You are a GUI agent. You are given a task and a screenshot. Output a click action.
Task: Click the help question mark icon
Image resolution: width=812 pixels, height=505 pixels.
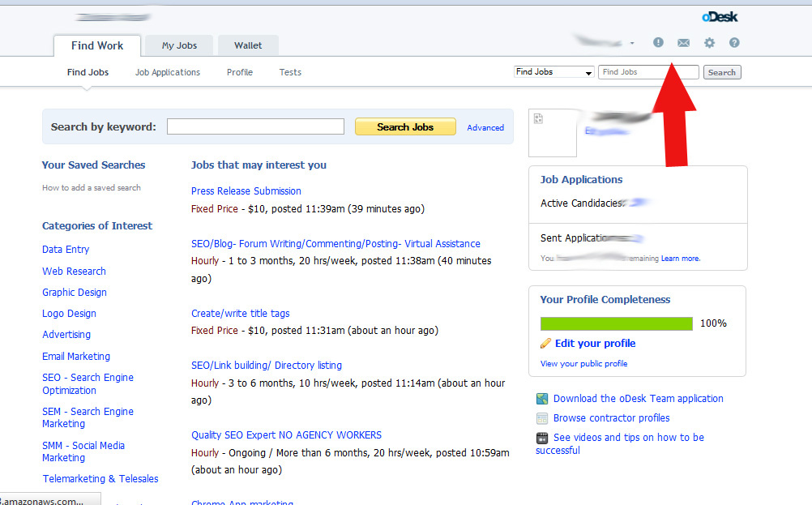[733, 42]
